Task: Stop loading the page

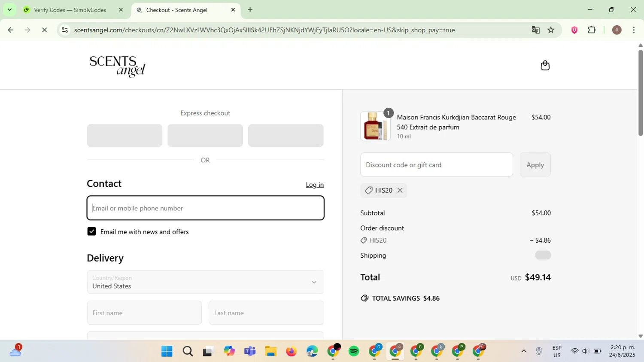Action: [44, 30]
